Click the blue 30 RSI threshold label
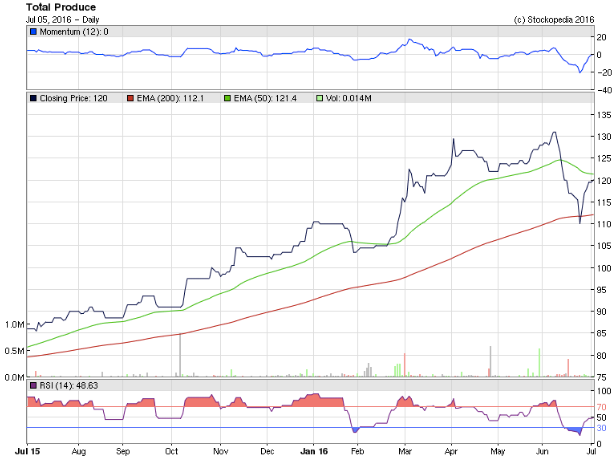This screenshot has height=461, width=616. pyautogui.click(x=601, y=428)
